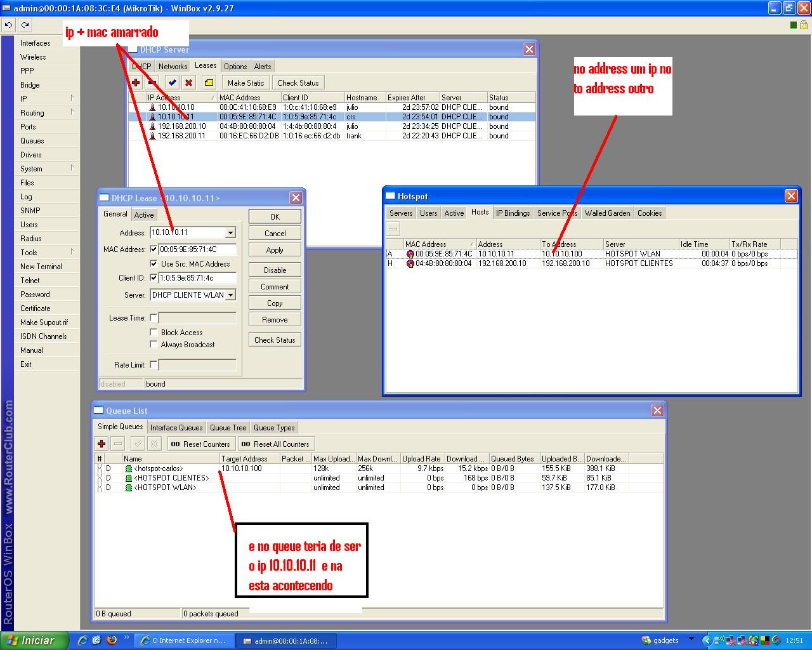Image resolution: width=812 pixels, height=650 pixels.
Task: Select the 192.168.200.10 lease row in DHCP Server
Action: click(332, 126)
